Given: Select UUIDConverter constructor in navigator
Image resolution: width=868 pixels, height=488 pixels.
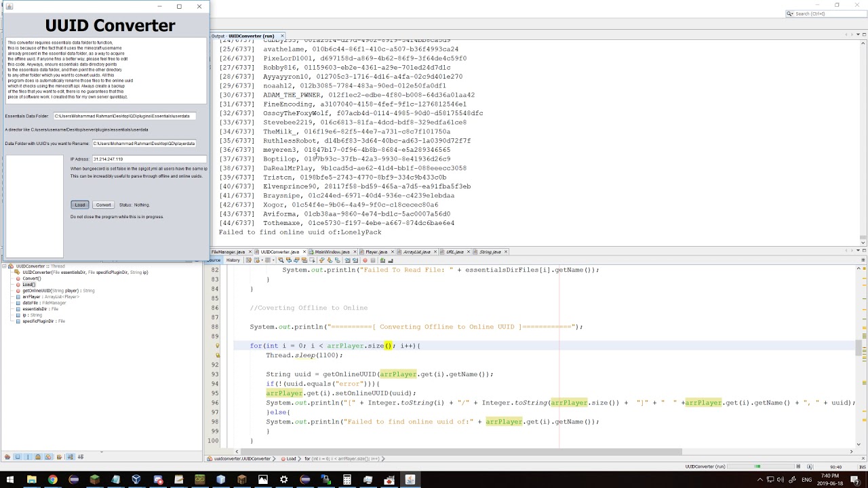Looking at the screenshot, I should [x=85, y=272].
